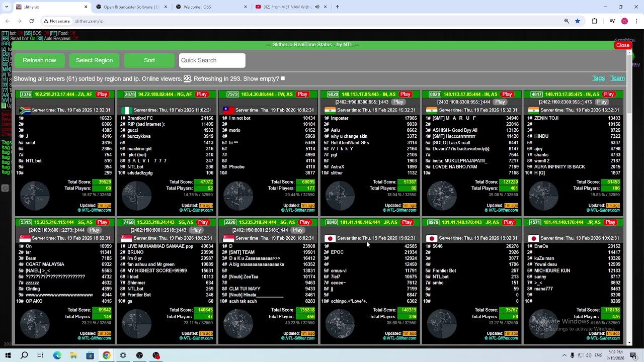Click the Refresh now button

coord(39,60)
